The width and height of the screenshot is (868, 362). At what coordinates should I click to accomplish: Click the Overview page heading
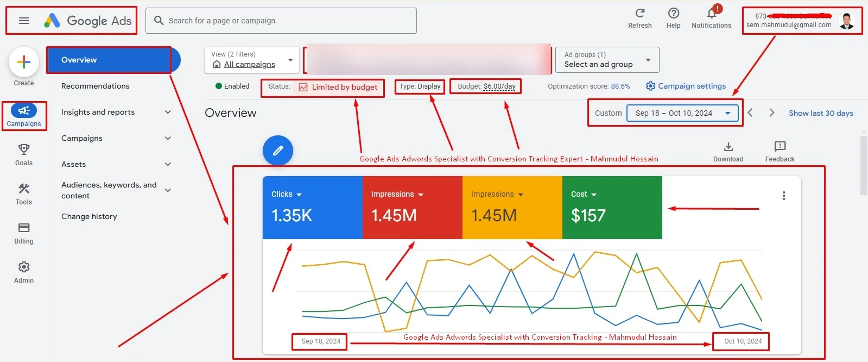(231, 113)
